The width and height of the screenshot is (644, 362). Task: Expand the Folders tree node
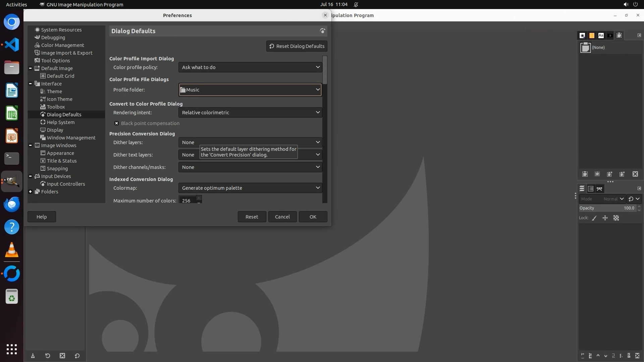(x=31, y=192)
